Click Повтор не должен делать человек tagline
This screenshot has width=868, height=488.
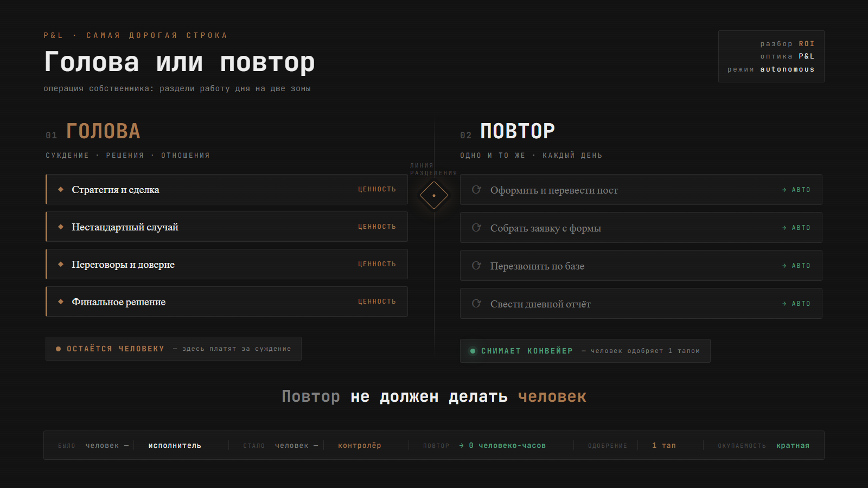(x=434, y=397)
